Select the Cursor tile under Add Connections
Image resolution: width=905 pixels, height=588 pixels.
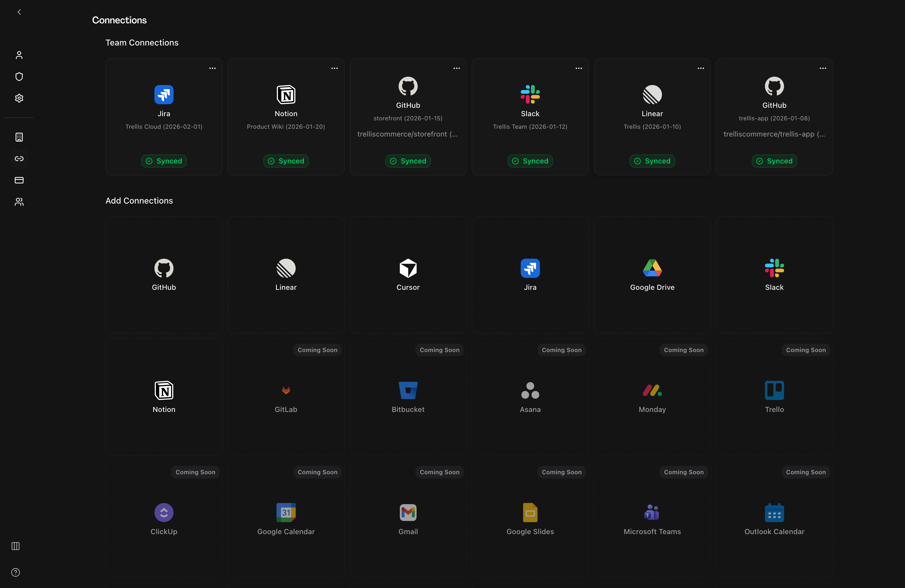[x=408, y=275]
